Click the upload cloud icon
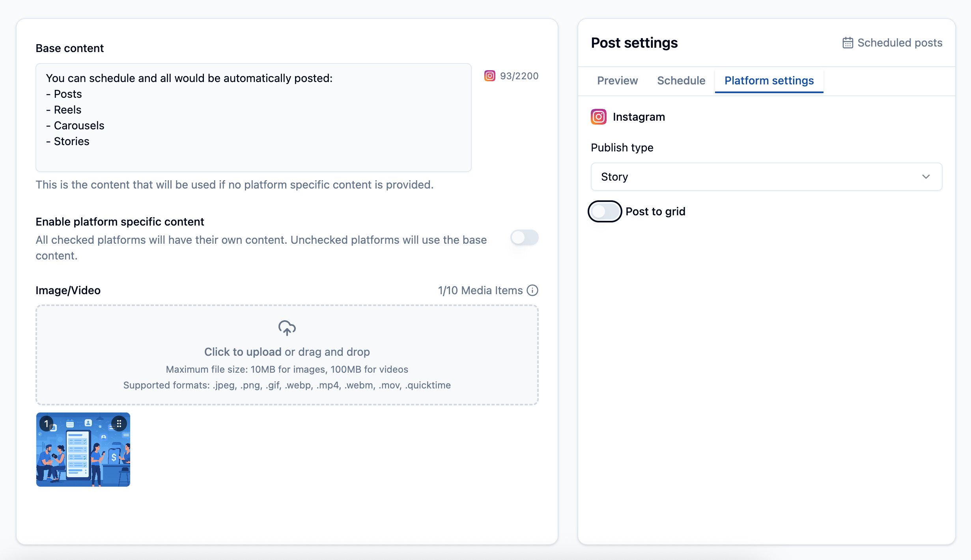 point(287,328)
